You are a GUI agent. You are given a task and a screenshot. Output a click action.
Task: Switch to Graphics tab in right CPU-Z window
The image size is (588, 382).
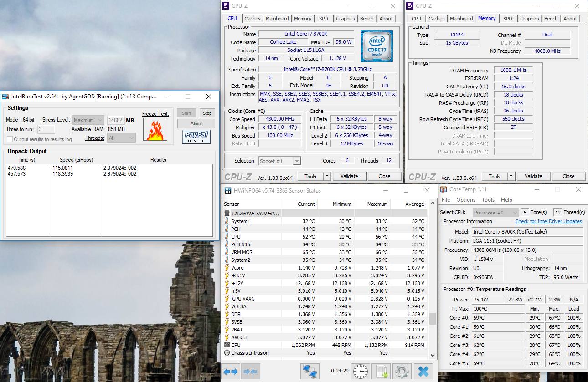[529, 19]
